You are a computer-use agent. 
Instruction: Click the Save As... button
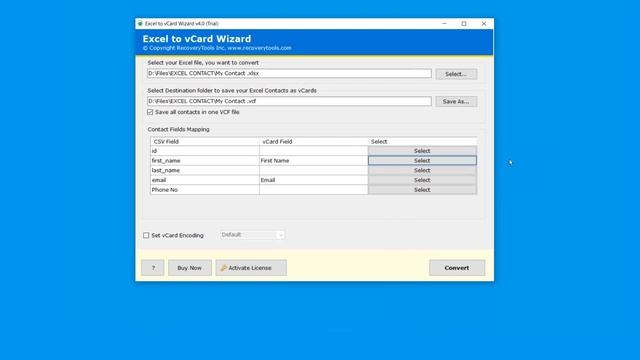456,101
